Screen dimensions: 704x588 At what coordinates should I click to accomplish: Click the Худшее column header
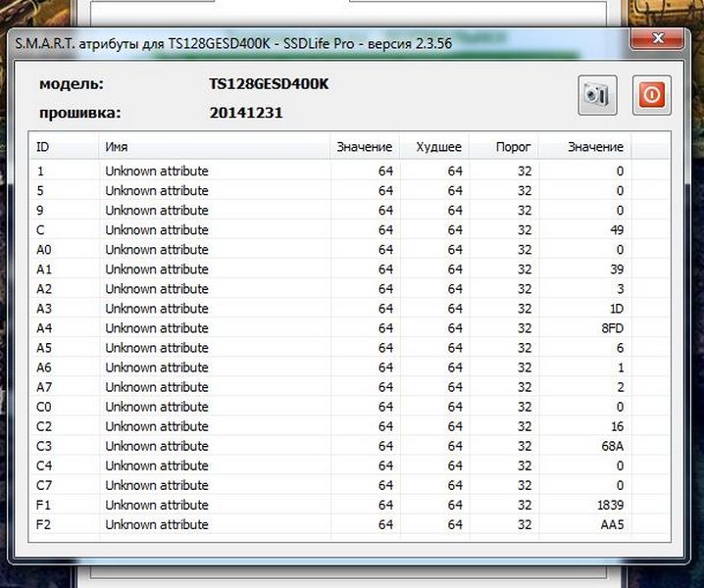click(x=437, y=147)
